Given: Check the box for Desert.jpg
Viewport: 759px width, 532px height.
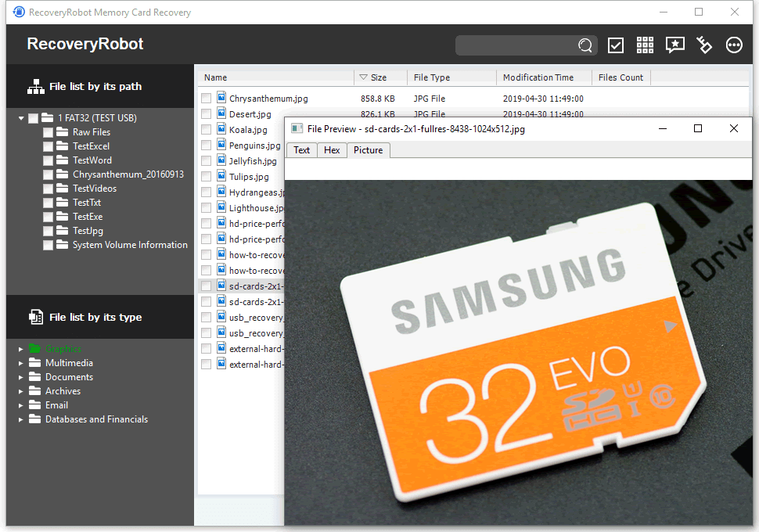Looking at the screenshot, I should point(207,113).
